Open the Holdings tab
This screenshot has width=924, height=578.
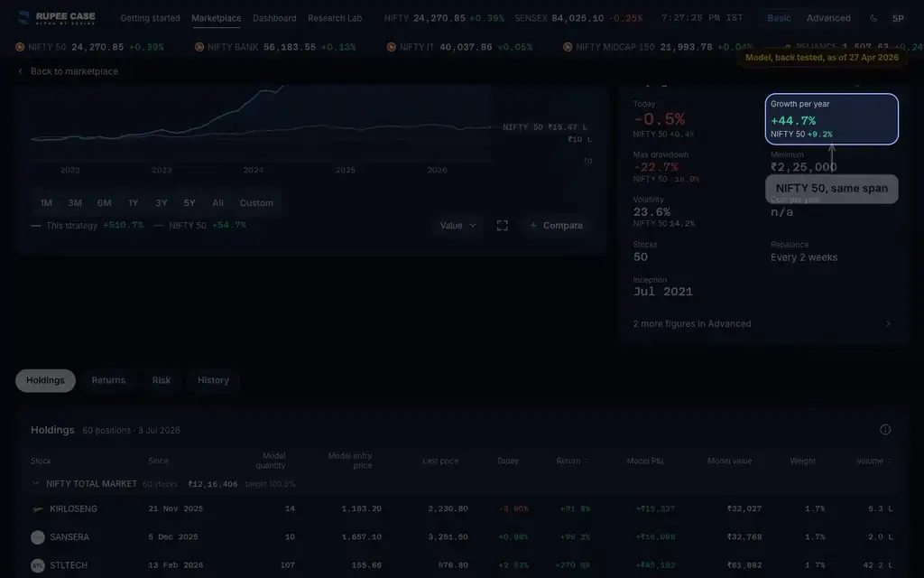pos(45,380)
